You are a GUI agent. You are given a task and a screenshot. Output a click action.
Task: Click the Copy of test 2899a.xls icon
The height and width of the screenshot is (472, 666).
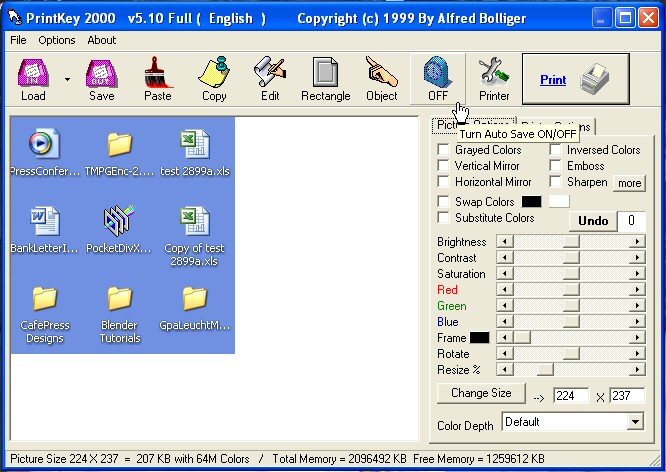point(195,221)
